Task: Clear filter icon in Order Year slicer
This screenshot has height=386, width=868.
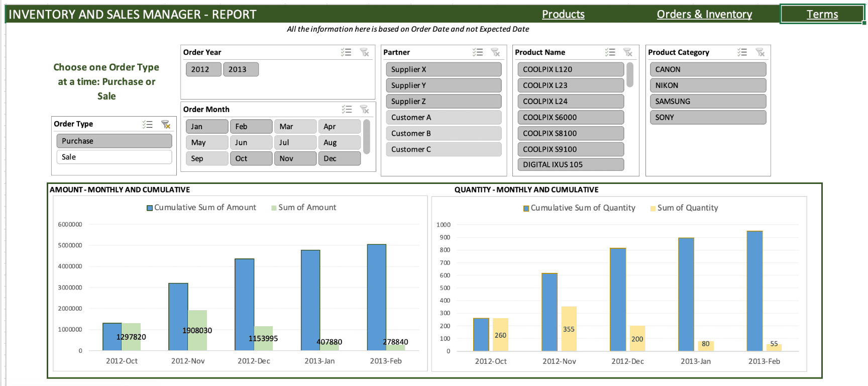Action: click(365, 52)
